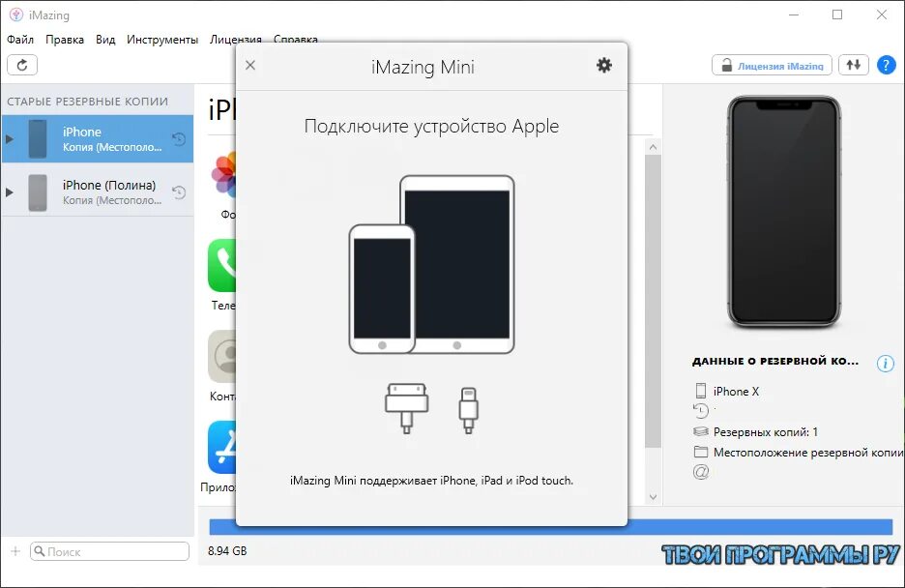Click the Резервных копий: 1 entry
The height and width of the screenshot is (588, 905).
[x=766, y=431]
